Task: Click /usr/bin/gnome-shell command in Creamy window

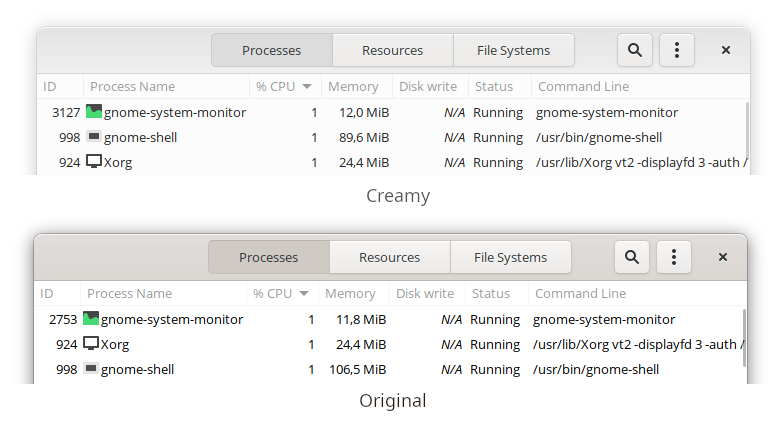Action: (599, 138)
